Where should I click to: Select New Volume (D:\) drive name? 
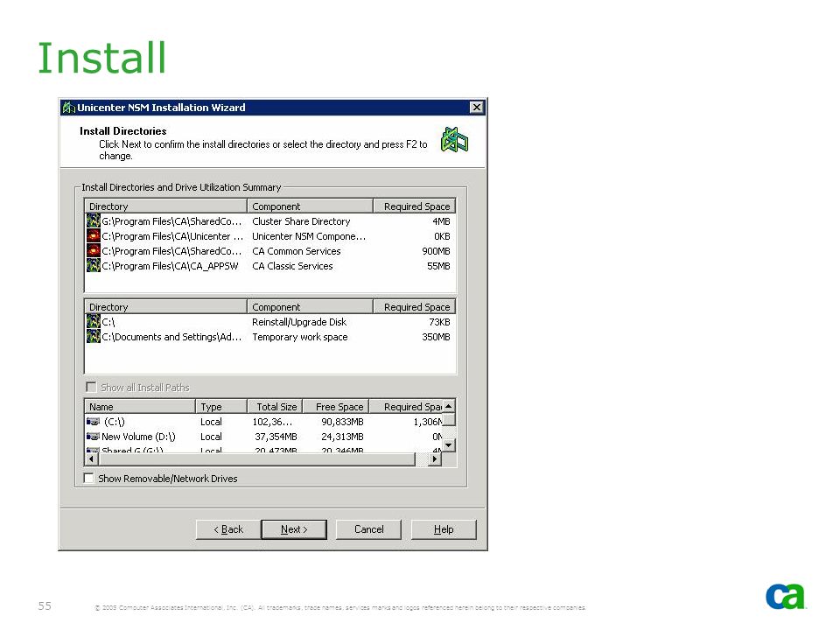click(x=138, y=437)
